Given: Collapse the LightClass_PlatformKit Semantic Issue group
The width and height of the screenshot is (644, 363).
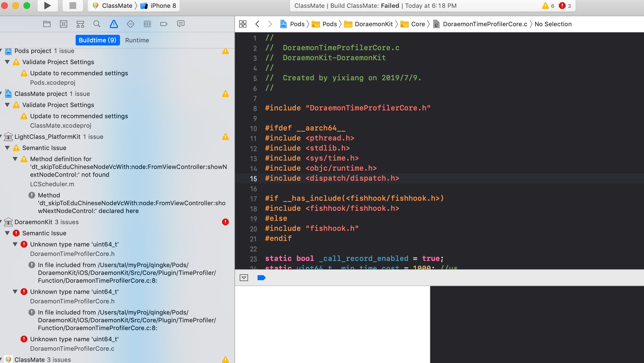Looking at the screenshot, I should (8, 148).
